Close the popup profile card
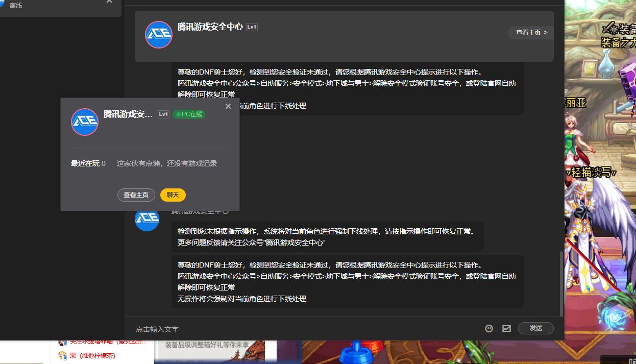This screenshot has height=364, width=636. point(228,106)
